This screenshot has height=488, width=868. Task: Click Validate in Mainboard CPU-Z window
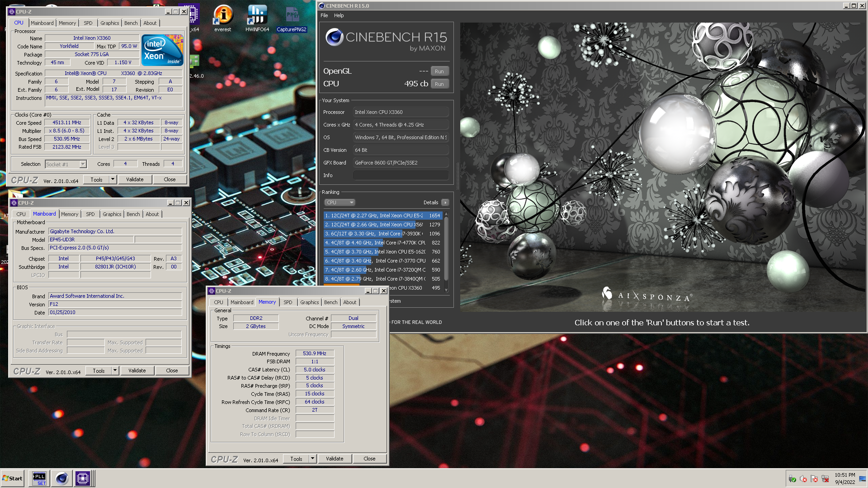137,371
